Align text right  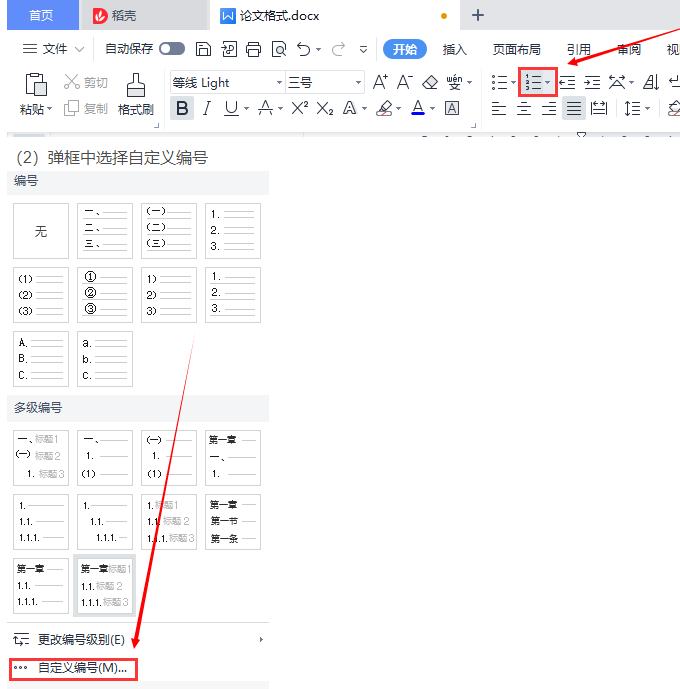[549, 108]
